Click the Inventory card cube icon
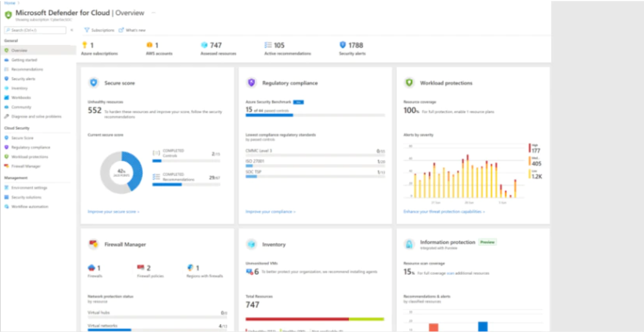Viewport: 644px width, 332px height. tap(251, 244)
